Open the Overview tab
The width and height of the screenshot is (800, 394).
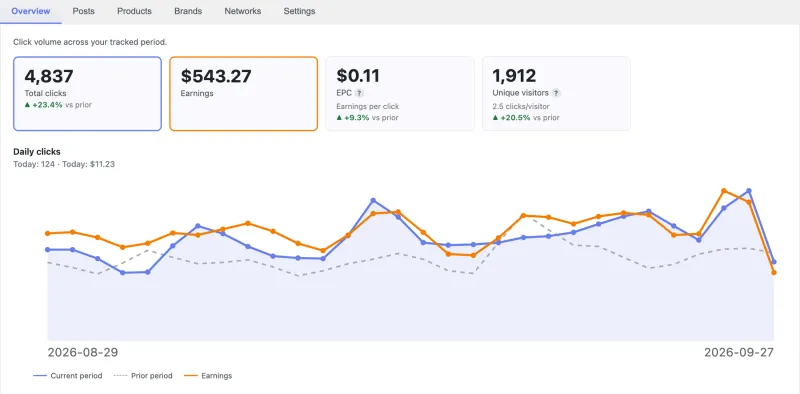pos(31,11)
